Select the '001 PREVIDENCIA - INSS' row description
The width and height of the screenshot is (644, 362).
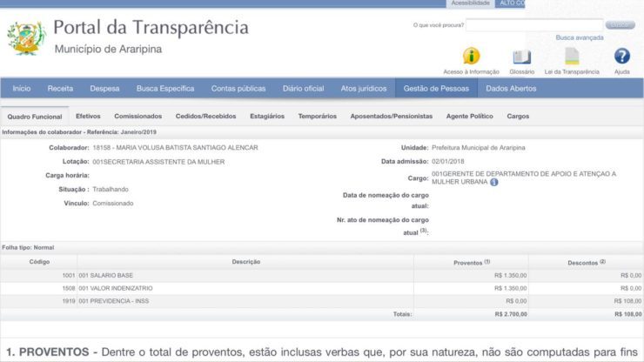coord(114,301)
